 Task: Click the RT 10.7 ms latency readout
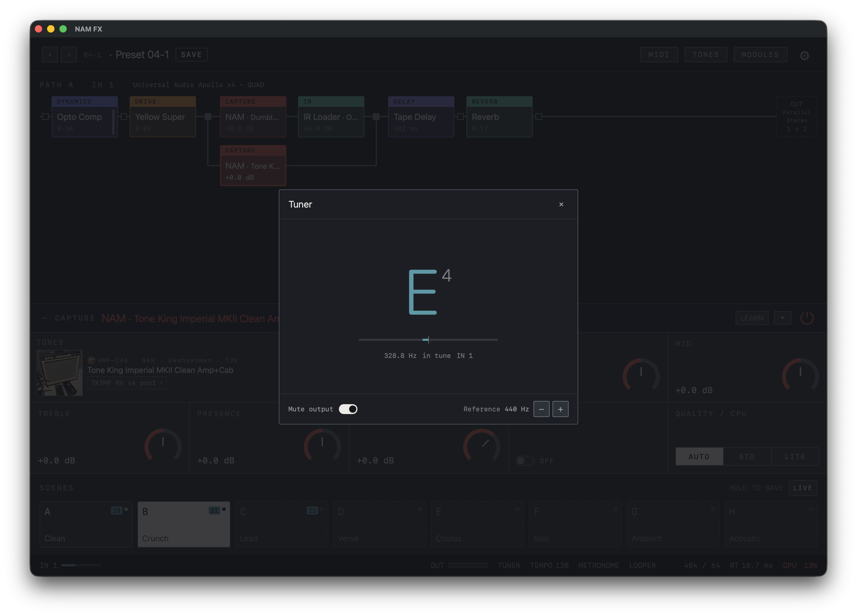tap(751, 566)
